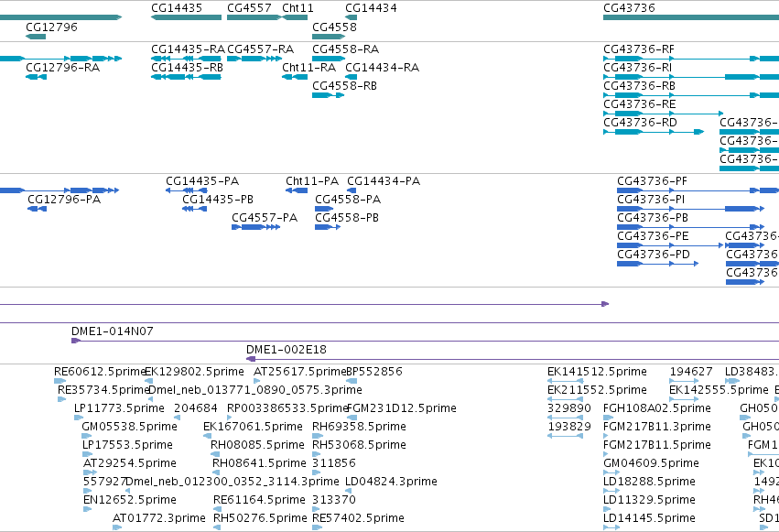Screen dimensions: 779x532
Task: Select transcript CG43736-RE
Action: 639,104
